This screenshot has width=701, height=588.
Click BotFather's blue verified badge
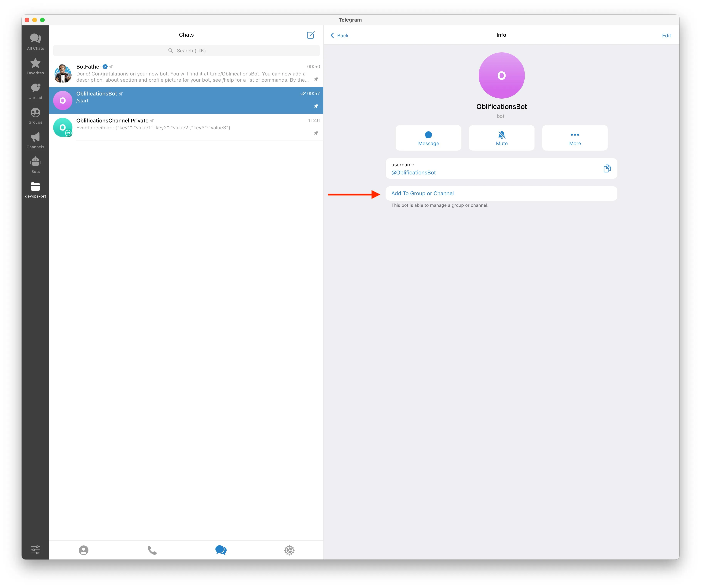pyautogui.click(x=105, y=66)
